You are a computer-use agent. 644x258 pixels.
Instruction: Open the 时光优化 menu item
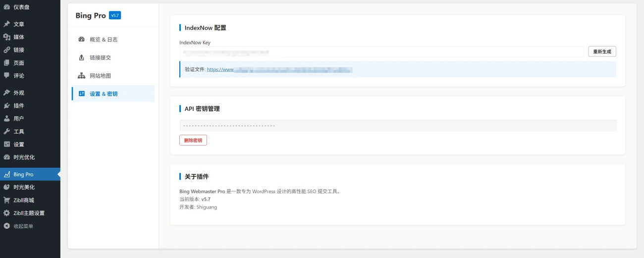30,157
